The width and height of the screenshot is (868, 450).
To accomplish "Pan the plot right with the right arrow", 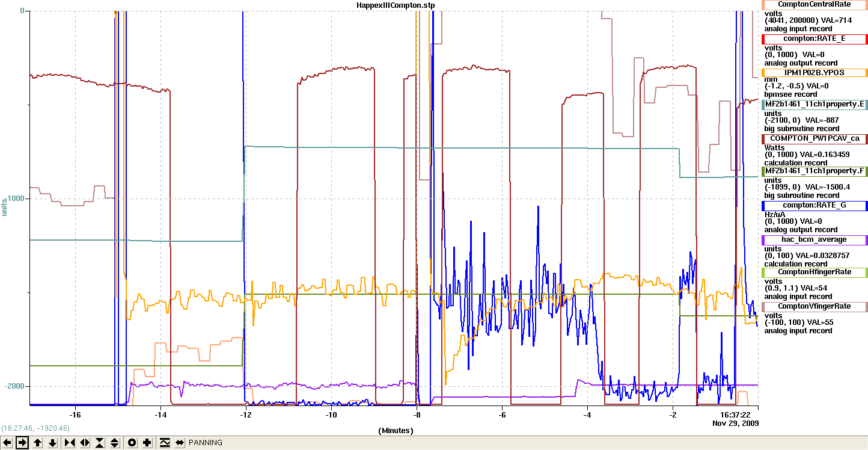I will pos(22,443).
